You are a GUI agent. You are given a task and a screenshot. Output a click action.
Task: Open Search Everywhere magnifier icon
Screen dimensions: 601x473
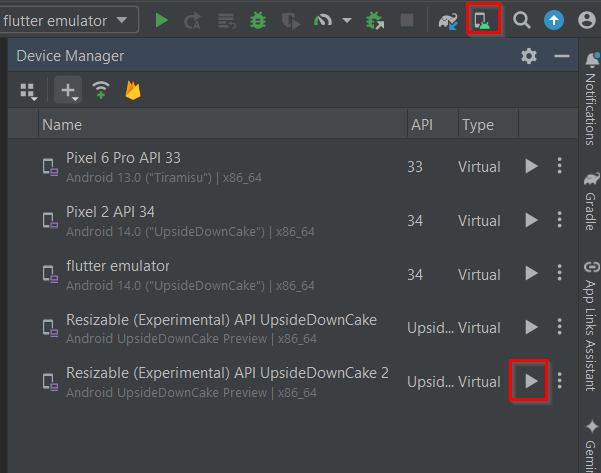pyautogui.click(x=522, y=20)
